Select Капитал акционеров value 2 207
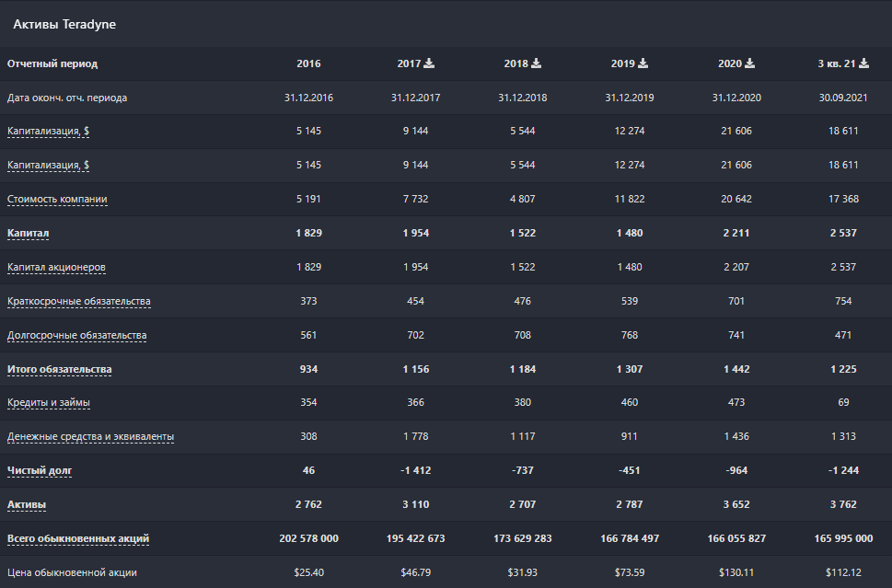The image size is (892, 588). pos(736,267)
